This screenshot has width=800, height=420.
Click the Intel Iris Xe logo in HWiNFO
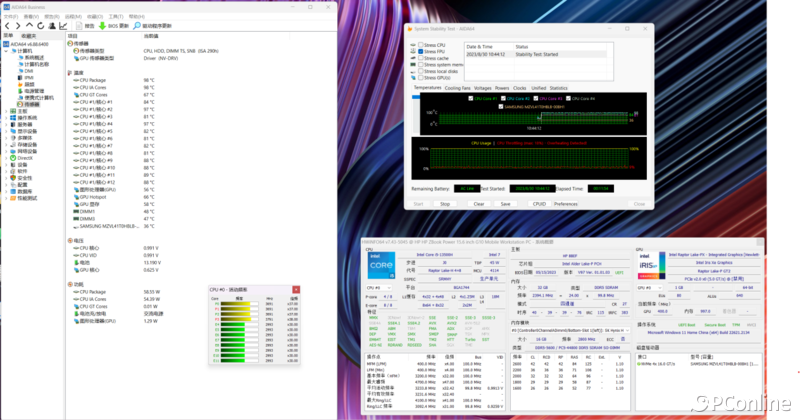tap(652, 265)
